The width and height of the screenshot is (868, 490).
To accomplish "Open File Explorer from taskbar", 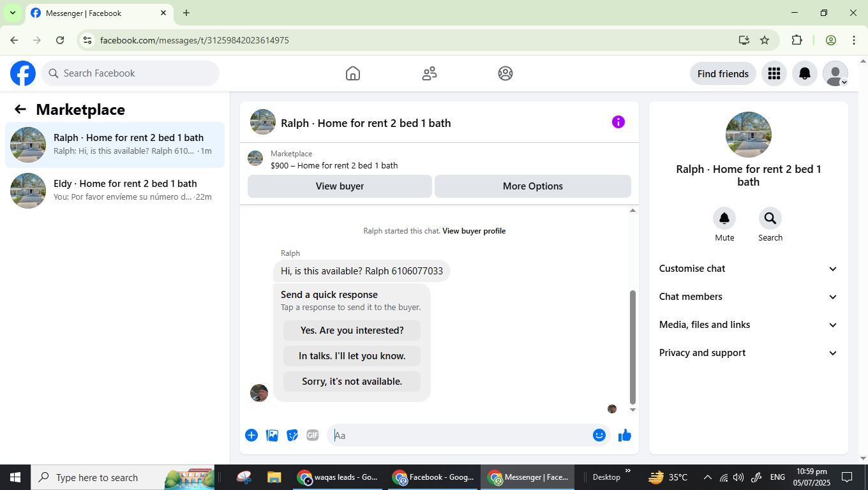I will click(274, 477).
